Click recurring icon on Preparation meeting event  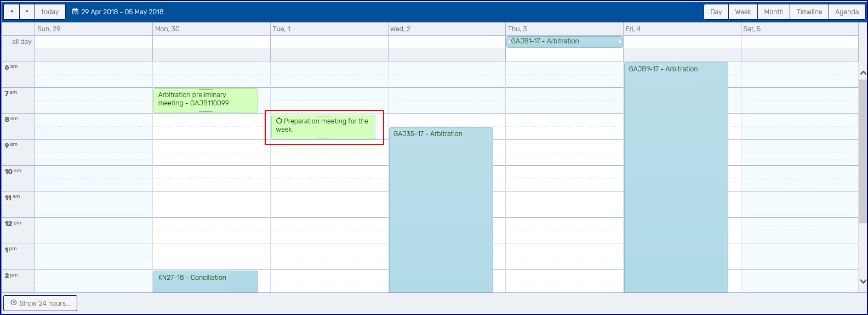279,121
